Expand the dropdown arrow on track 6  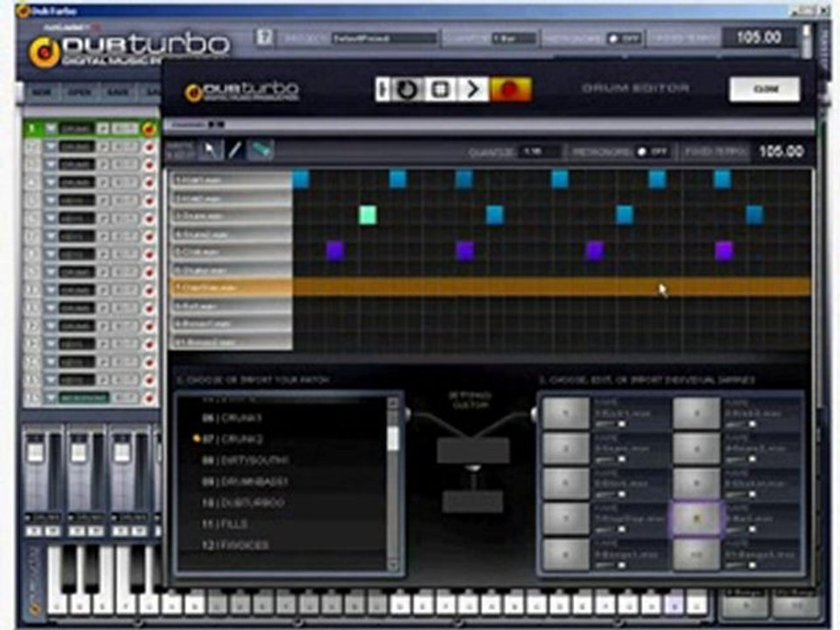[51, 219]
